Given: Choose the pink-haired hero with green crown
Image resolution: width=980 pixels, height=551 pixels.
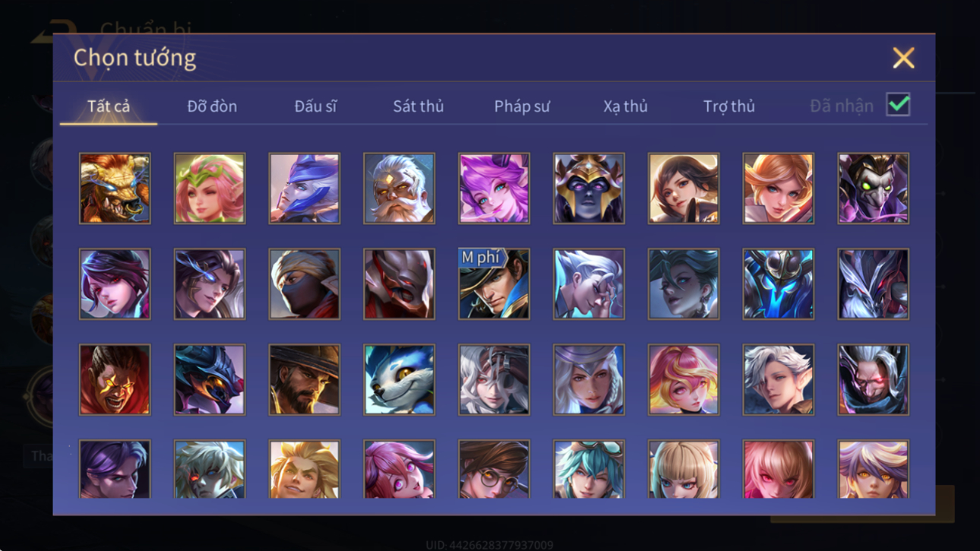Looking at the screenshot, I should [210, 188].
